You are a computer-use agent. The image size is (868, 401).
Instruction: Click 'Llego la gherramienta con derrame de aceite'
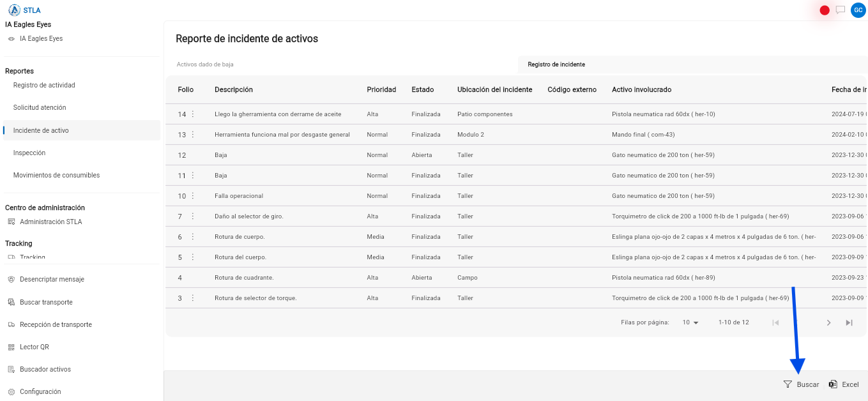[278, 114]
